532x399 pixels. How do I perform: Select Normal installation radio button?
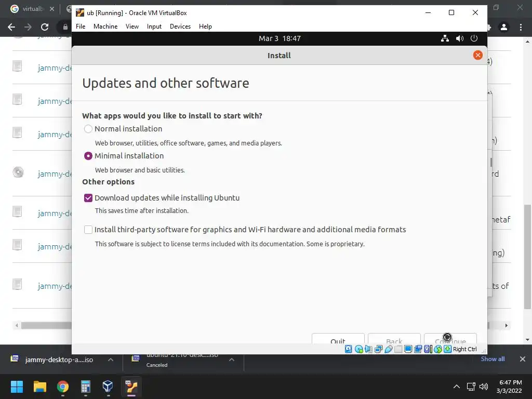pos(88,129)
